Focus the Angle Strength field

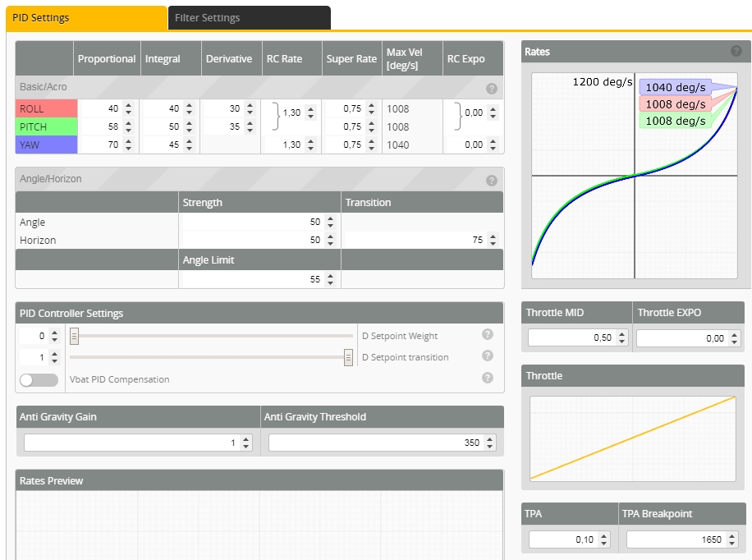click(259, 222)
